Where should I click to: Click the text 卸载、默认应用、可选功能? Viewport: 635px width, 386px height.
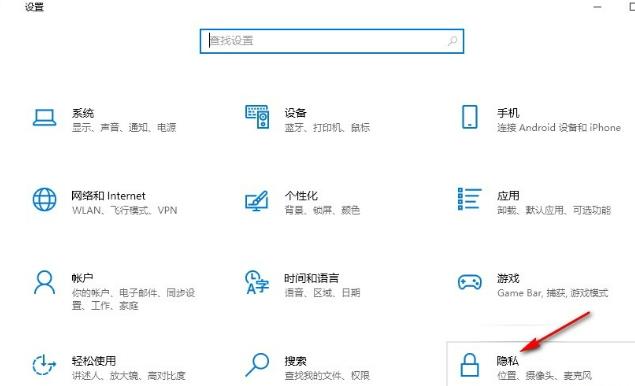point(554,210)
